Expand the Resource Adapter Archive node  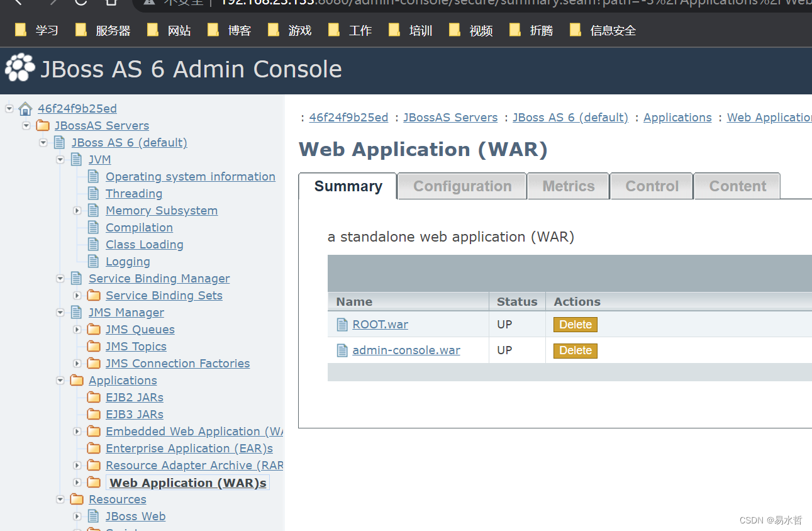(x=77, y=466)
